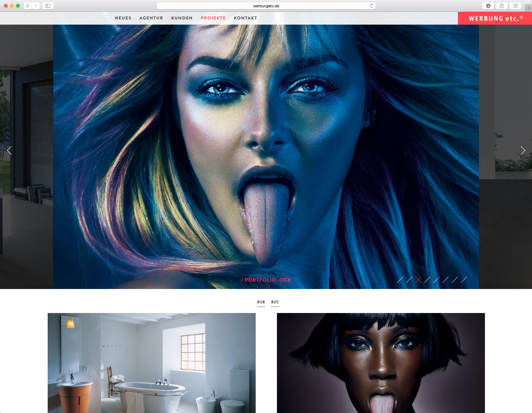Click the Safari back arrow button

click(x=28, y=6)
